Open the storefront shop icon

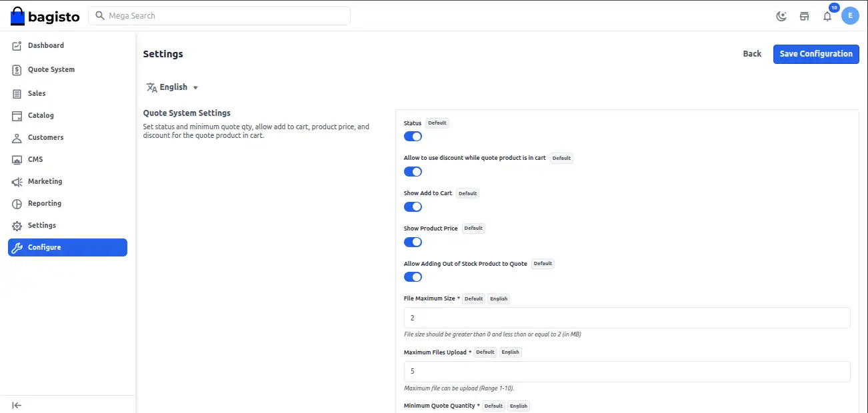[x=804, y=16]
